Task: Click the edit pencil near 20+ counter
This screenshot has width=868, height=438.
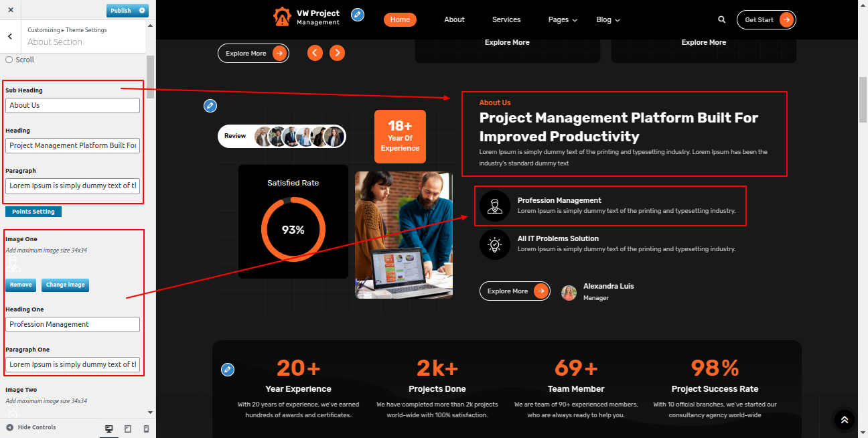Action: pyautogui.click(x=228, y=369)
